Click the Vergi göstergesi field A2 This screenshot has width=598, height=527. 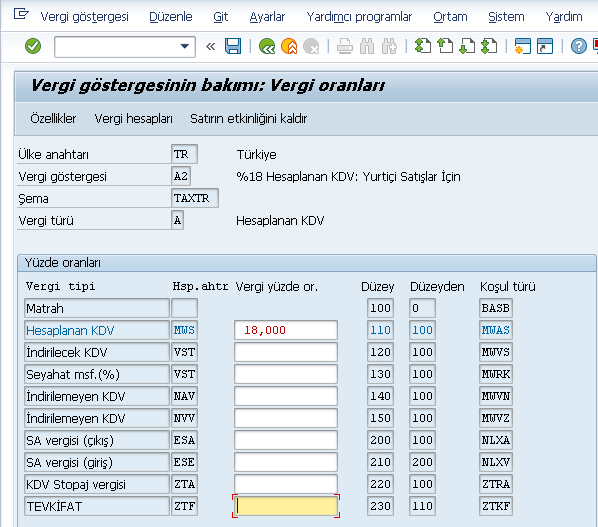(x=181, y=176)
